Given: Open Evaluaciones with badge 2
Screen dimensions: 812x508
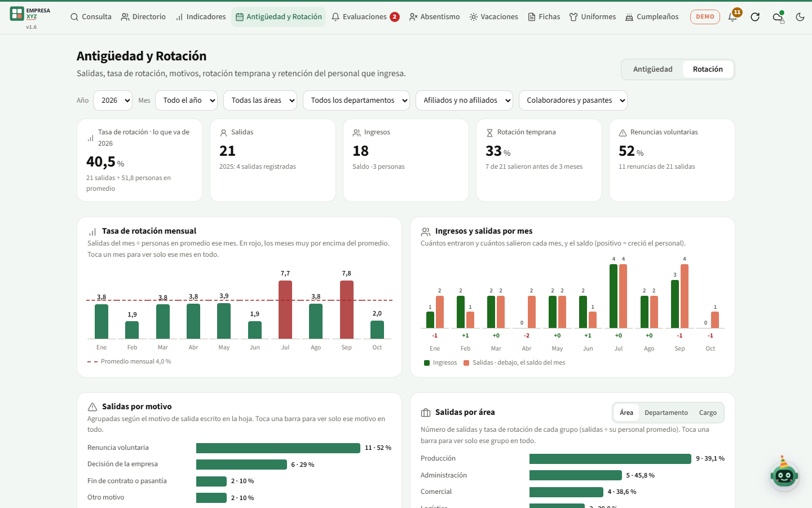Looking at the screenshot, I should [x=365, y=17].
